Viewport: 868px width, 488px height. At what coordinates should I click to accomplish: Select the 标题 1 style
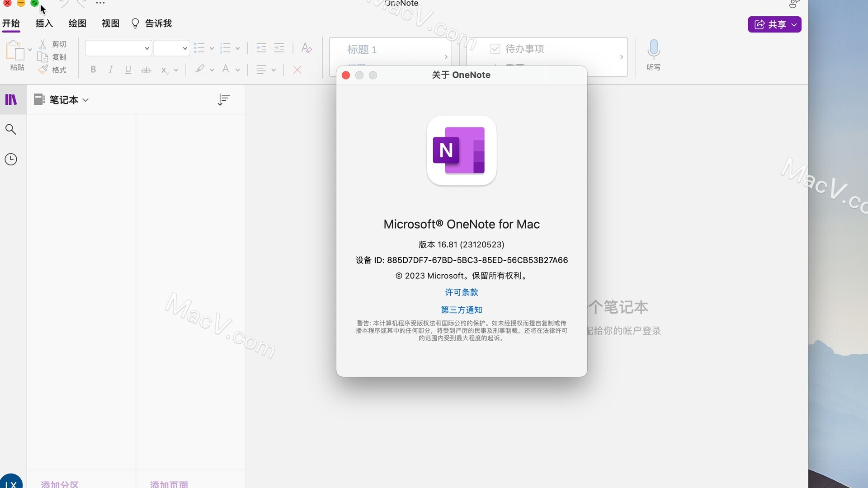coord(362,49)
